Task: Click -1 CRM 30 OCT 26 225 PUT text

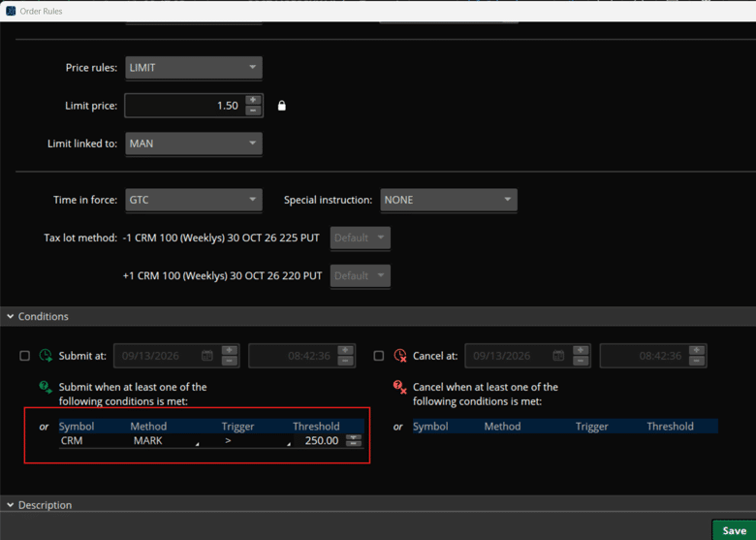Action: coord(221,238)
